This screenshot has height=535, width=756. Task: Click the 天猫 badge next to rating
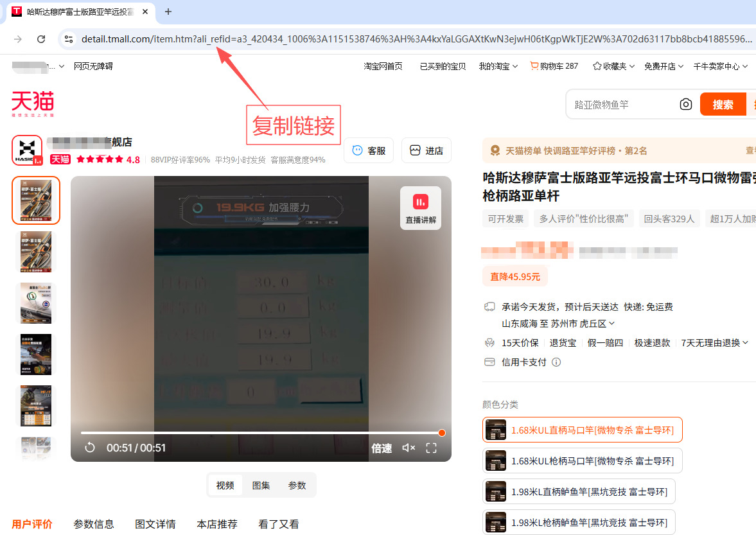pyautogui.click(x=60, y=159)
